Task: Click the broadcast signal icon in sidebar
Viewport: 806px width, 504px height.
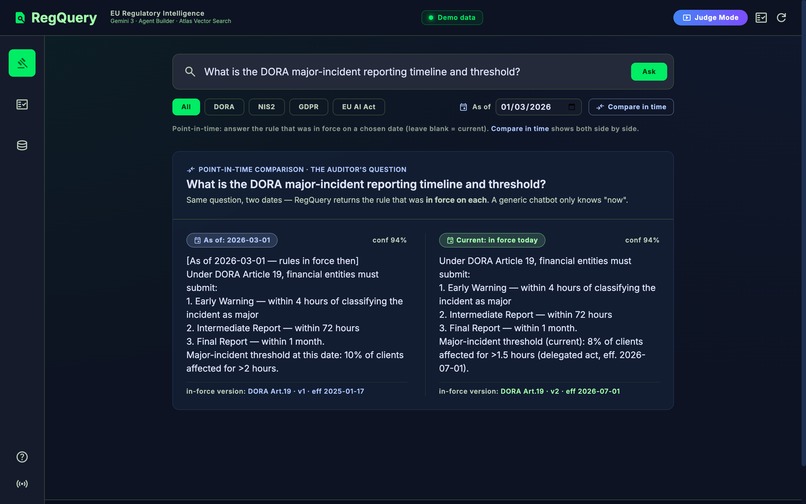Action: (22, 483)
